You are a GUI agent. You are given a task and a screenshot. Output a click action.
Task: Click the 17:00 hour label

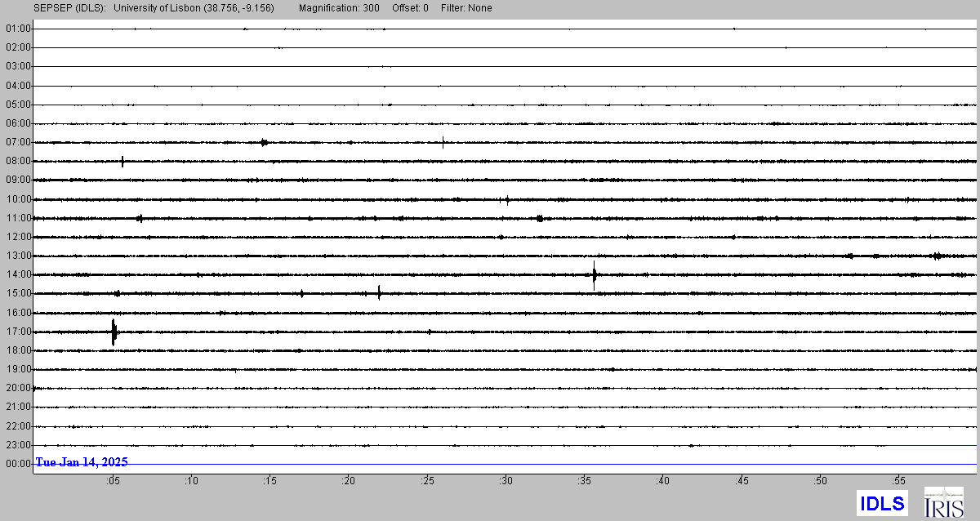pos(18,332)
